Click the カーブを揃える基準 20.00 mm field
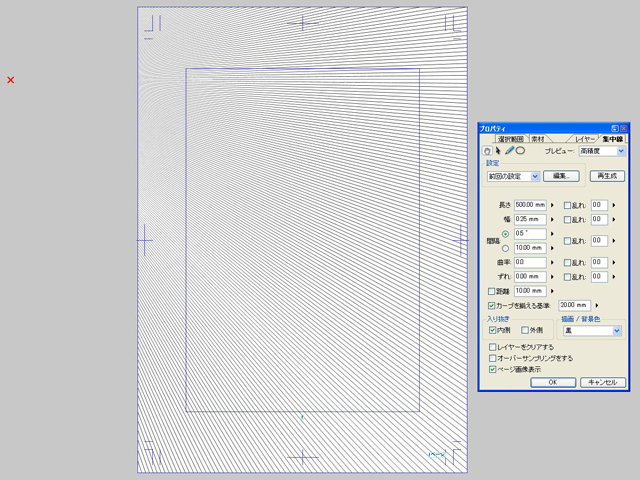The height and width of the screenshot is (480, 640). pos(575,305)
